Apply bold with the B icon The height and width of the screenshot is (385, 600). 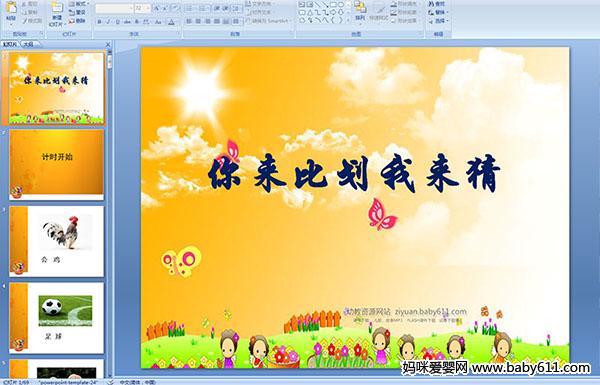(x=99, y=22)
